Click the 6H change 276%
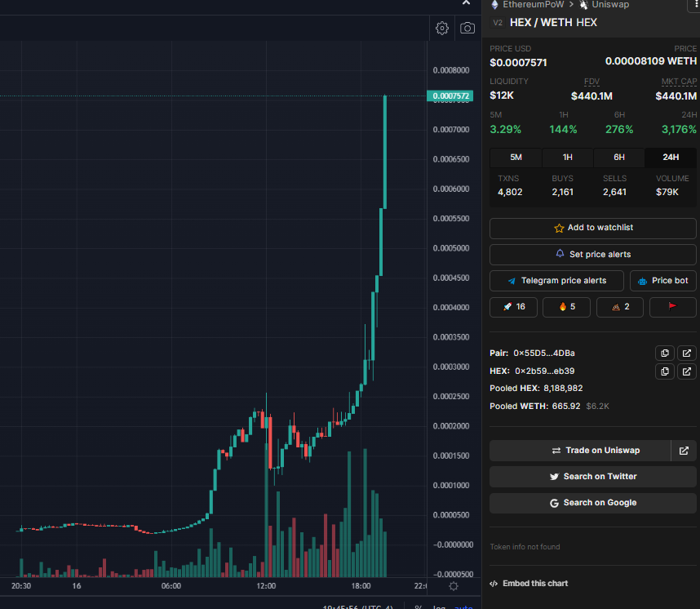The height and width of the screenshot is (609, 700). pos(619,130)
